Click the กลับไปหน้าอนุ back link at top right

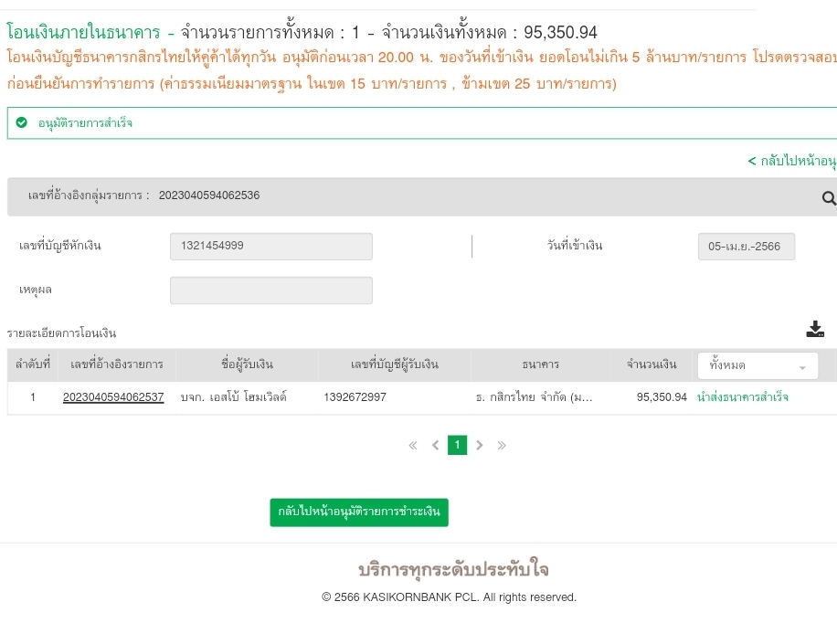(791, 162)
